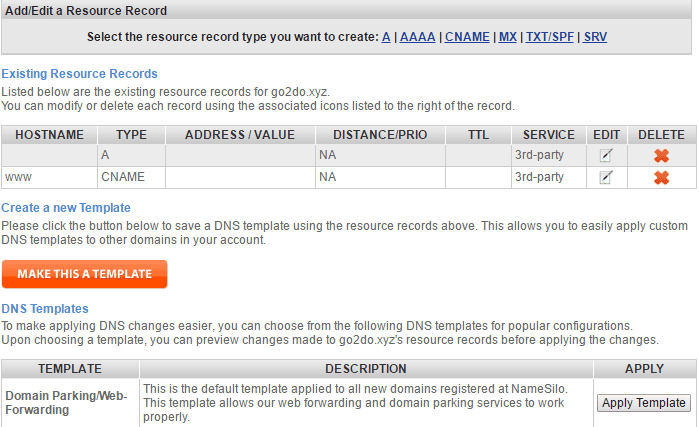Open TXT/SPF record creation
This screenshot has width=699, height=427.
coord(550,37)
